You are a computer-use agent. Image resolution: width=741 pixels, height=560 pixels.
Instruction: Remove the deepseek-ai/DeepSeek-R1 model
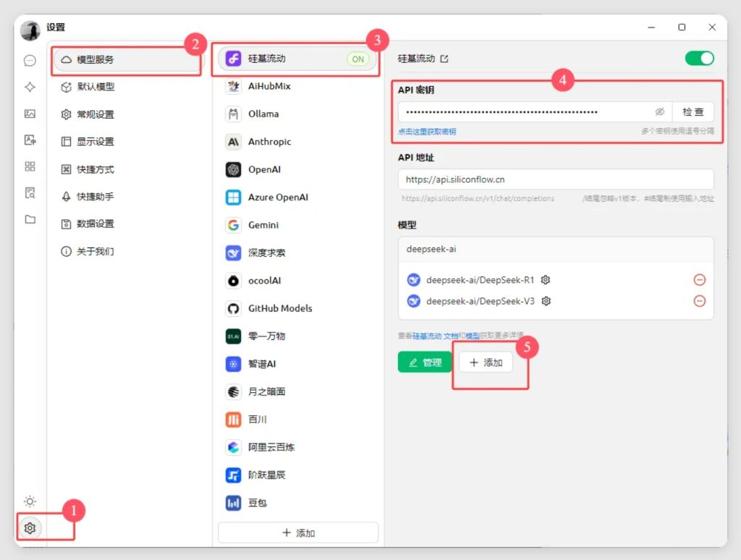pyautogui.click(x=700, y=280)
